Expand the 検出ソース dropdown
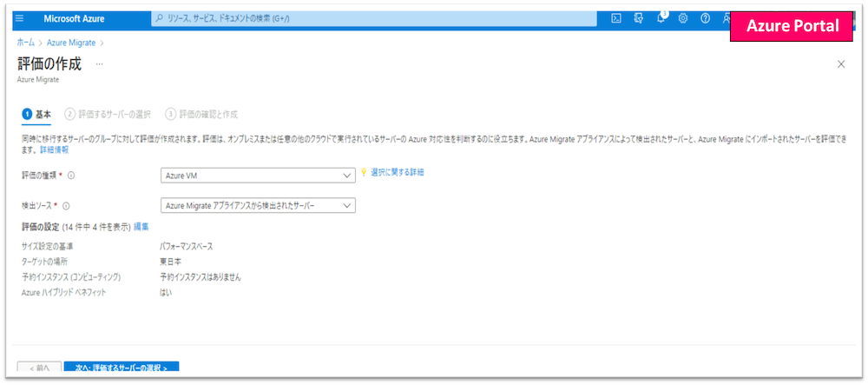 258,205
